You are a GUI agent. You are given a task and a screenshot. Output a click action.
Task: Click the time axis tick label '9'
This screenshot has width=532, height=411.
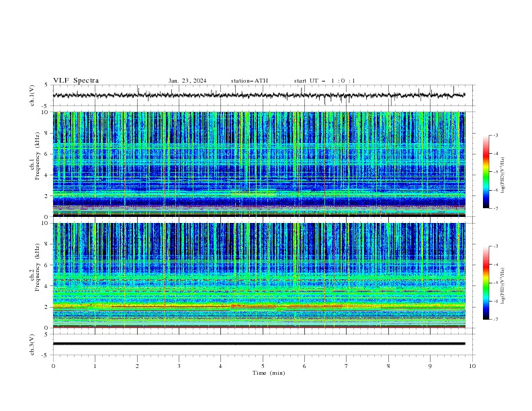(430, 366)
